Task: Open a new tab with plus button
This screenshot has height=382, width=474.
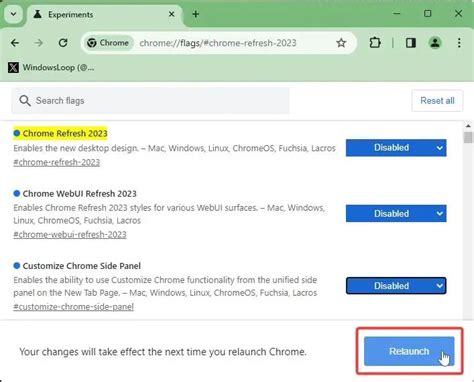Action: [196, 14]
